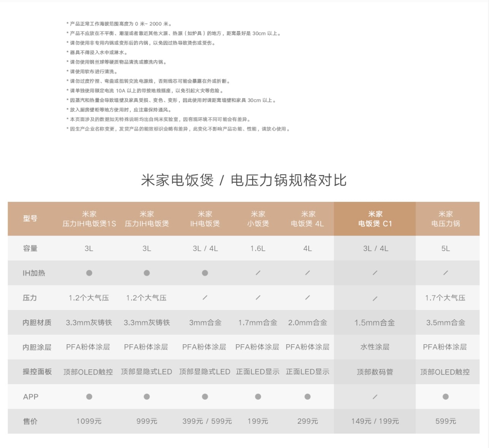Select 3L / 4L capacity under 电饭煲 C1
489x448 pixels.
[375, 249]
